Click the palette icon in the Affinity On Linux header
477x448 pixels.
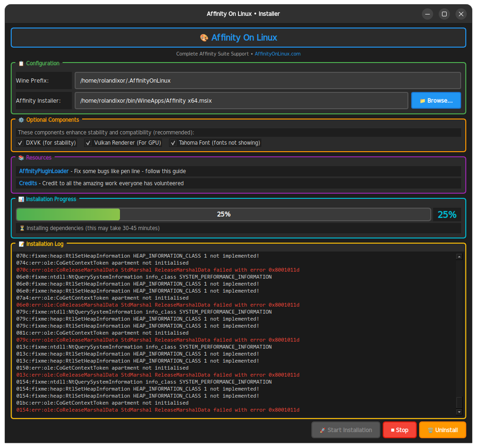tap(203, 37)
